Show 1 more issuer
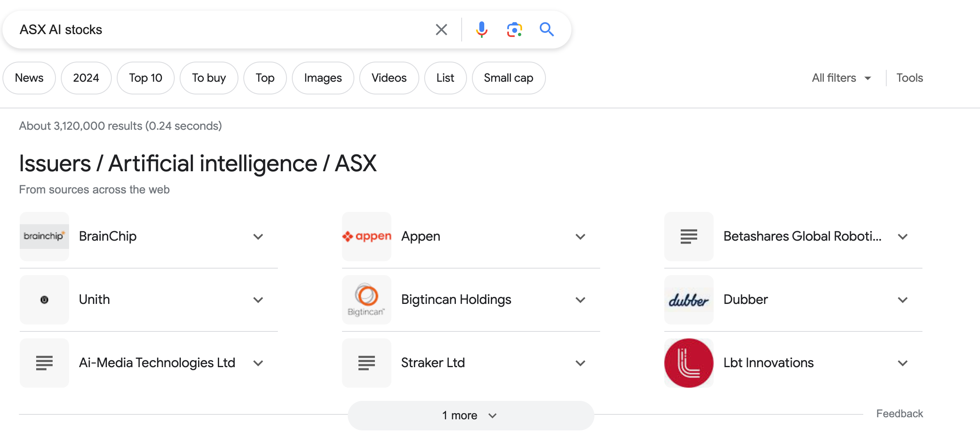 click(x=471, y=415)
